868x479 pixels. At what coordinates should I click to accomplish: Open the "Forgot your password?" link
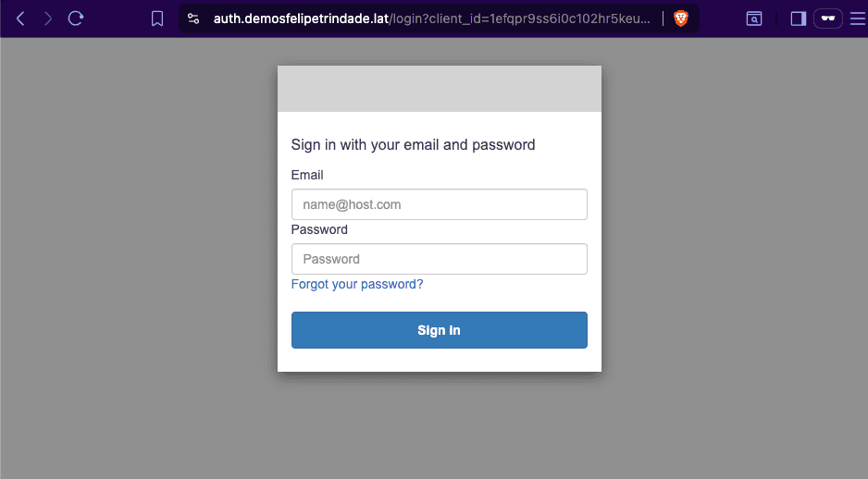pos(357,284)
